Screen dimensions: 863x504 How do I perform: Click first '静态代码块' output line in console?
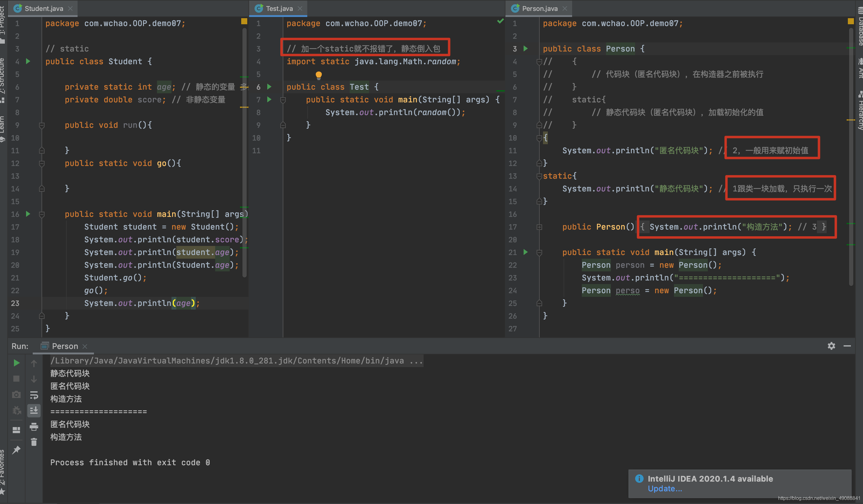coord(70,373)
